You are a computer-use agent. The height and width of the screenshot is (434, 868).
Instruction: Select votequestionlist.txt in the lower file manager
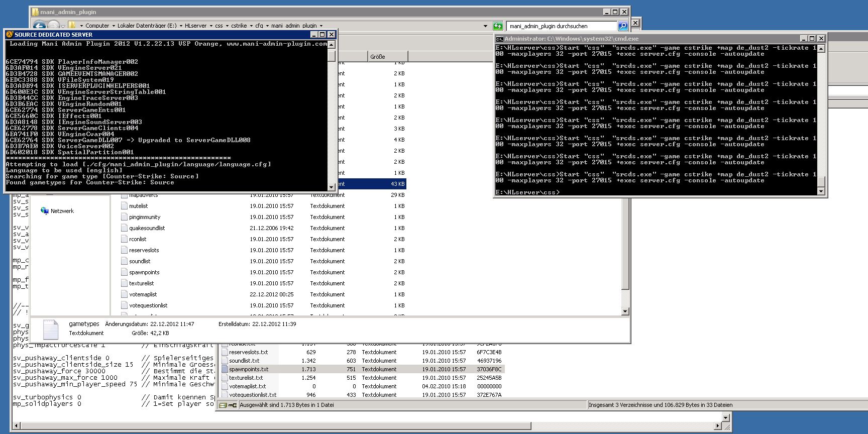(x=253, y=395)
